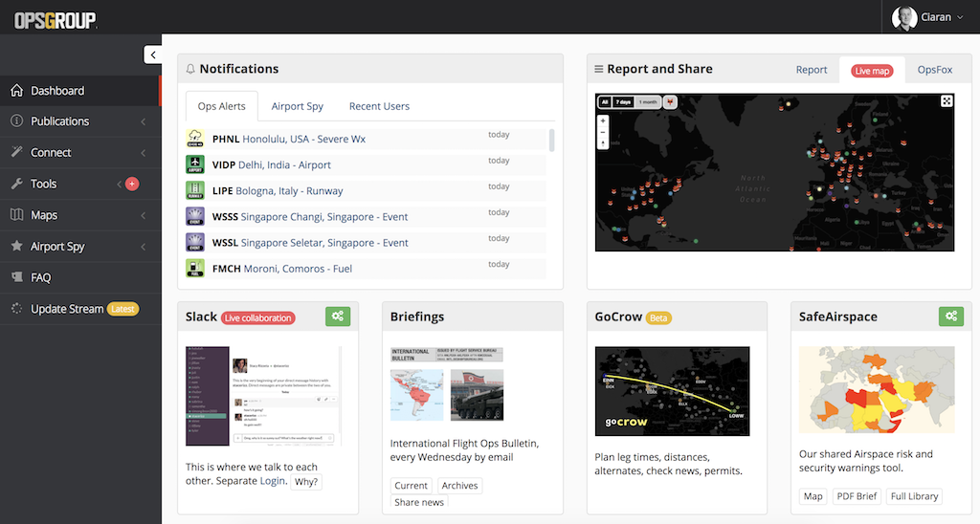Select the 1 month map filter
This screenshot has width=980, height=524.
click(648, 101)
